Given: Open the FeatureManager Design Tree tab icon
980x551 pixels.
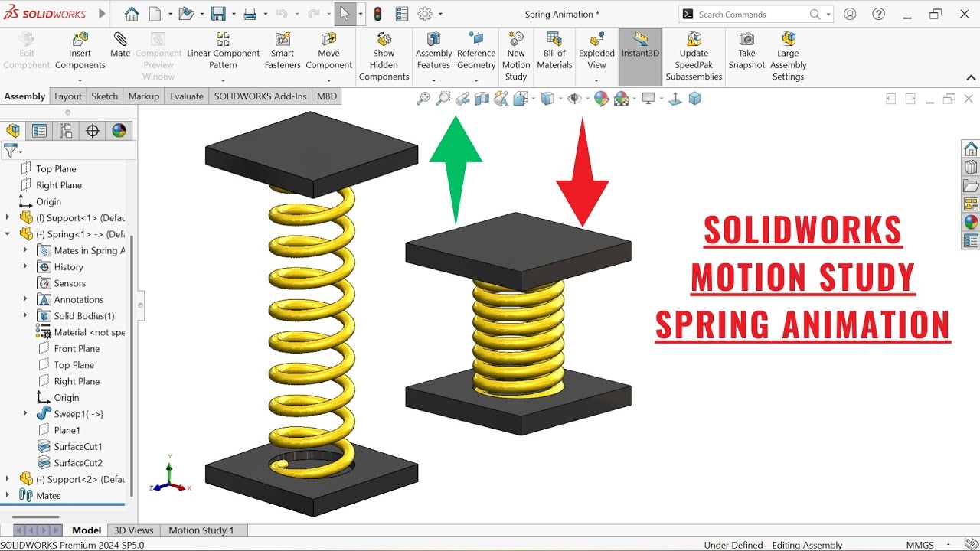Looking at the screenshot, I should [13, 130].
